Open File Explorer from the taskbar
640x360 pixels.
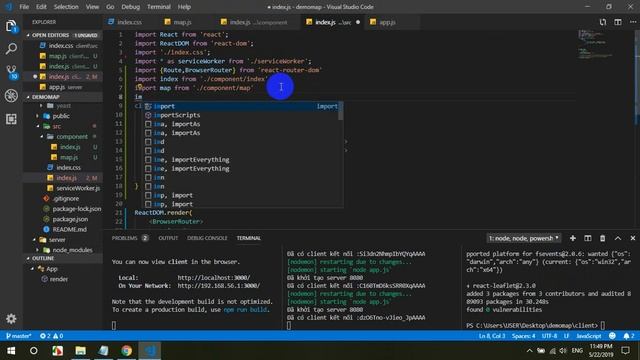[x=80, y=351]
